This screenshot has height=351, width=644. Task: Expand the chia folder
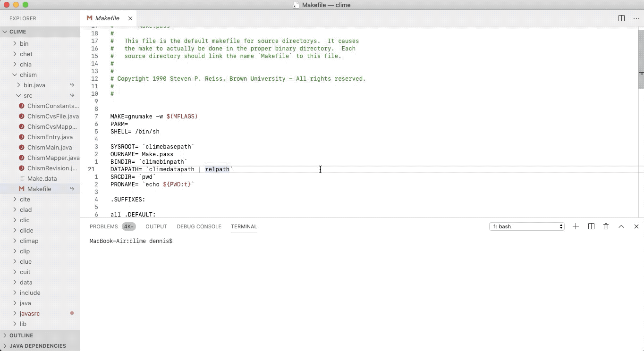point(15,64)
